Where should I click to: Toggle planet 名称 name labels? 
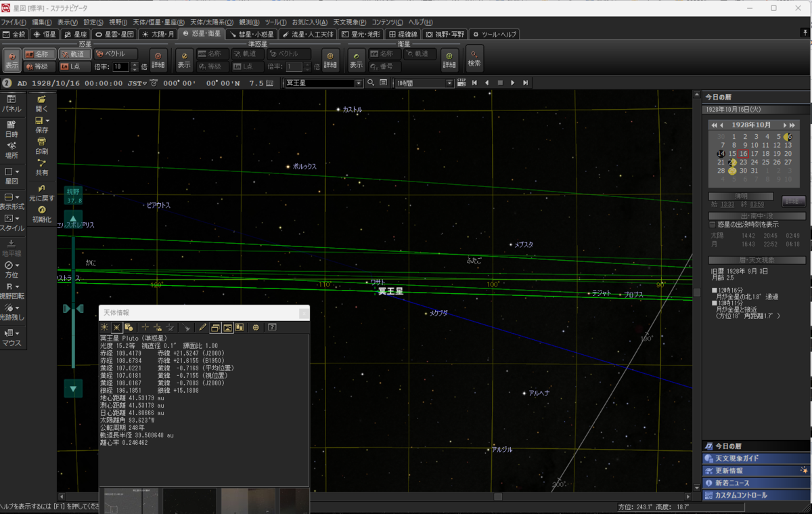point(39,54)
